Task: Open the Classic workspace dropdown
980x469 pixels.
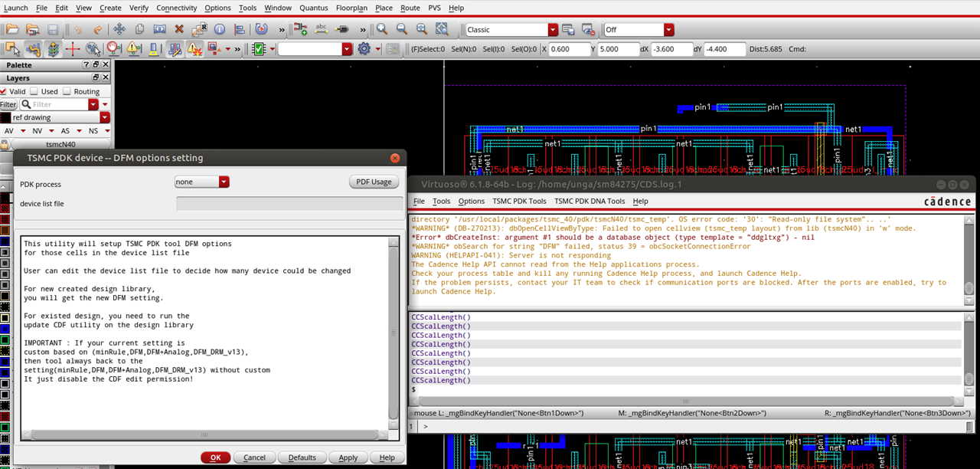Action: click(553, 29)
